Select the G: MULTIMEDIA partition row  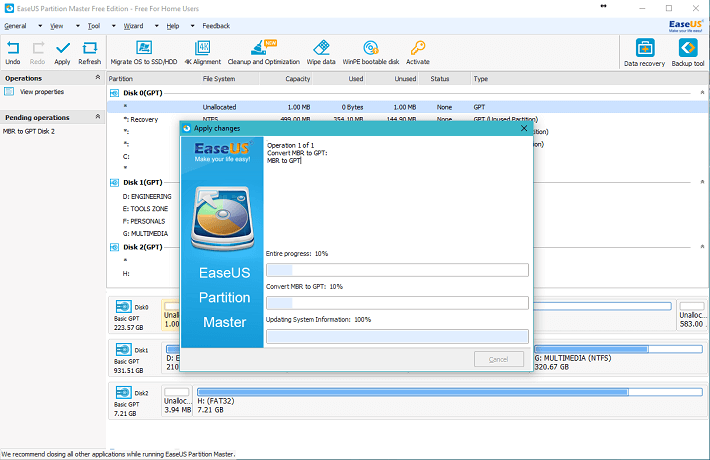pos(145,234)
